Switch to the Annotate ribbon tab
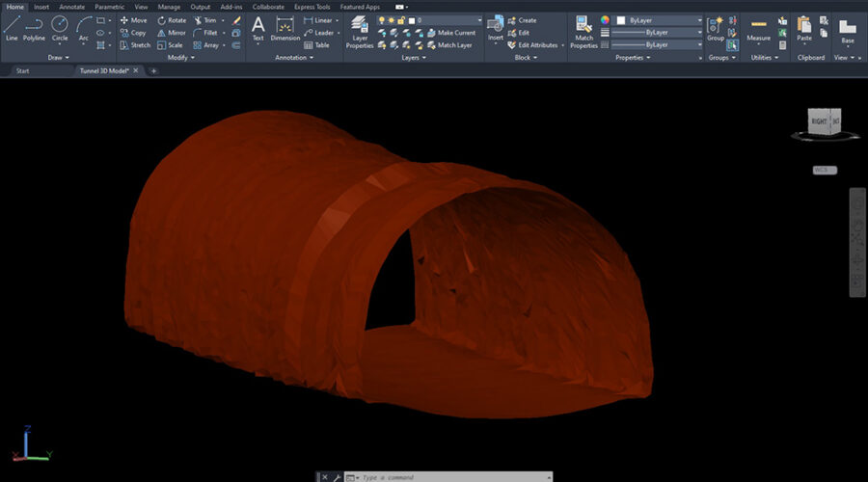 pyautogui.click(x=72, y=7)
